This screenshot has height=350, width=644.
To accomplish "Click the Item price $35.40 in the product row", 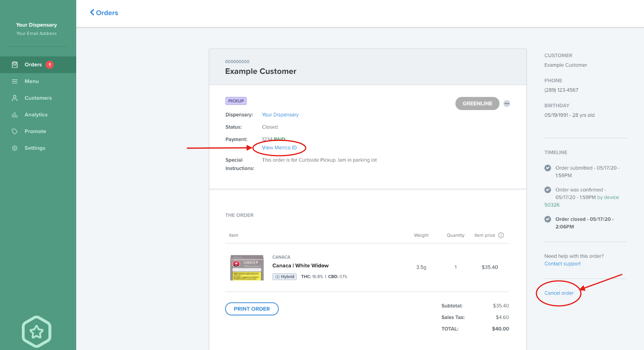I will [x=490, y=267].
